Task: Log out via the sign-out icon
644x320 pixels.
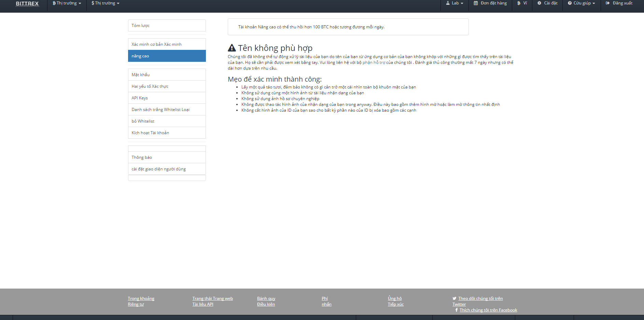Action: pos(608,3)
